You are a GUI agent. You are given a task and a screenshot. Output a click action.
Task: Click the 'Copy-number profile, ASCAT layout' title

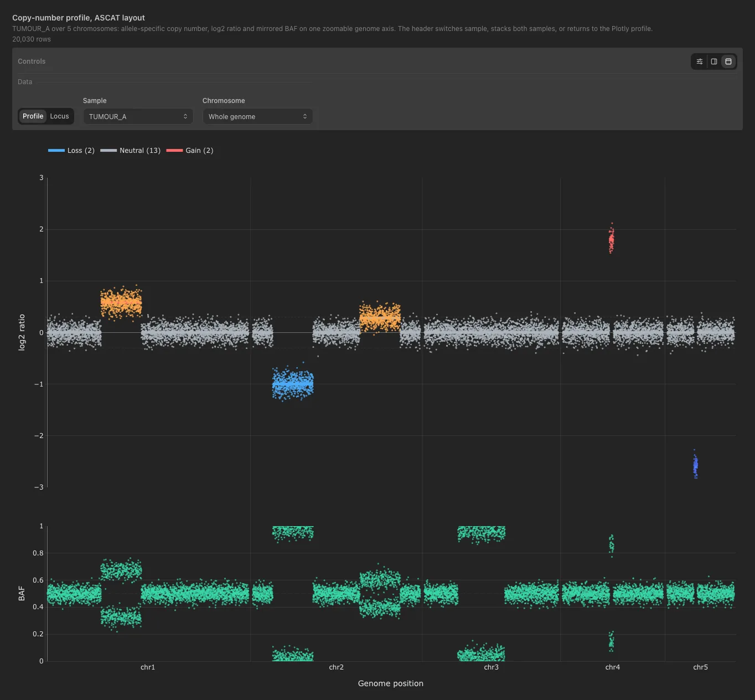coord(79,18)
